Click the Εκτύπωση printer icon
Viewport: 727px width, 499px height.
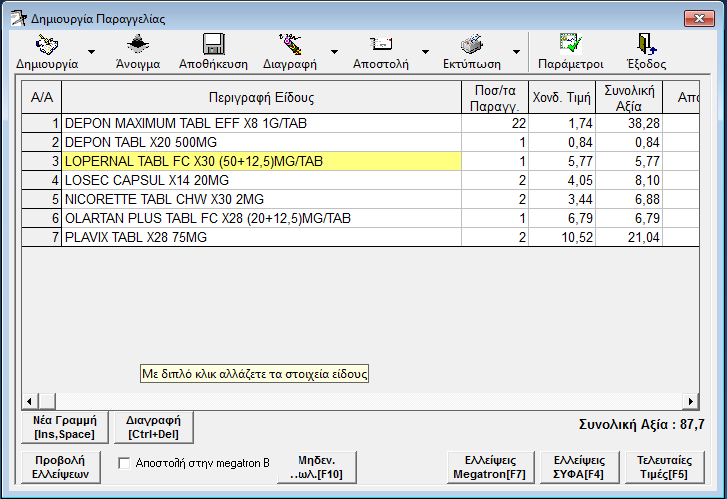click(472, 45)
